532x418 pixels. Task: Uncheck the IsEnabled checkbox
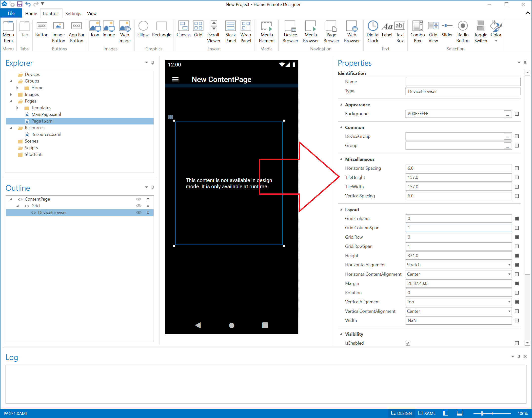click(x=408, y=343)
